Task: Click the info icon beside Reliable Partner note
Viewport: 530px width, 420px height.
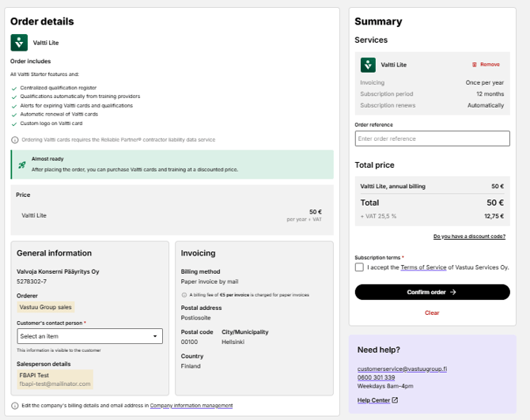Action: (15, 140)
